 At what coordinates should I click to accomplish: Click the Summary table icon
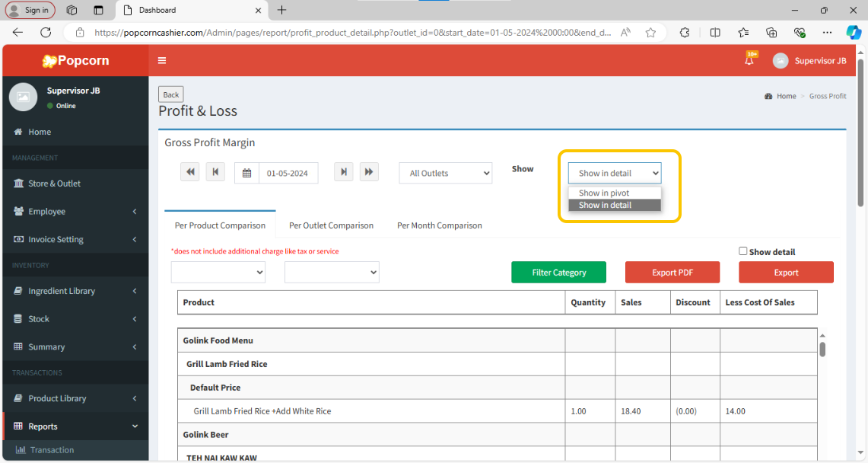pyautogui.click(x=17, y=346)
